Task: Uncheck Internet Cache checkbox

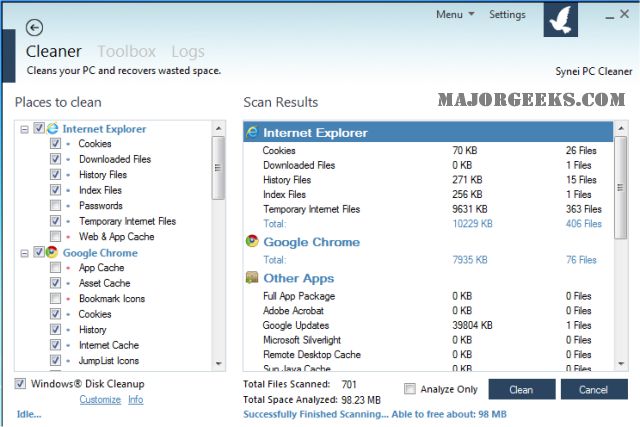Action: tap(56, 345)
